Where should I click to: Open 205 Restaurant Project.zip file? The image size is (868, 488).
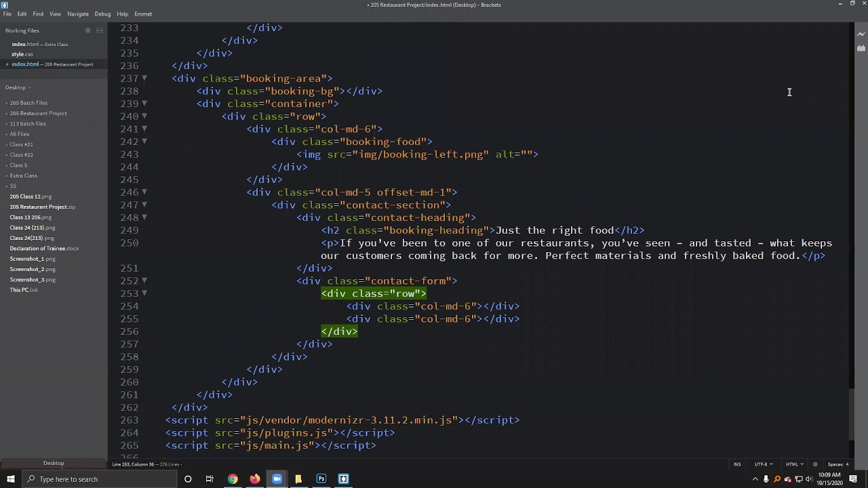pos(43,207)
